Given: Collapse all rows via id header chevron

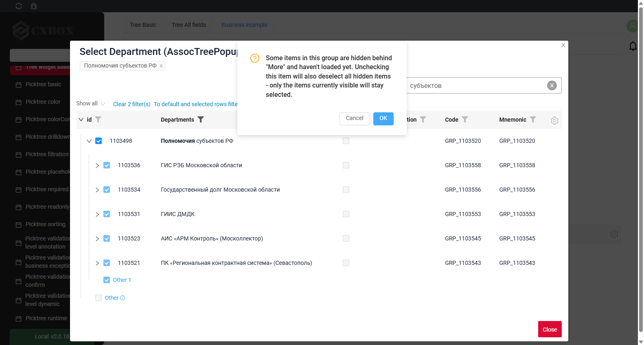Looking at the screenshot, I should pyautogui.click(x=81, y=120).
